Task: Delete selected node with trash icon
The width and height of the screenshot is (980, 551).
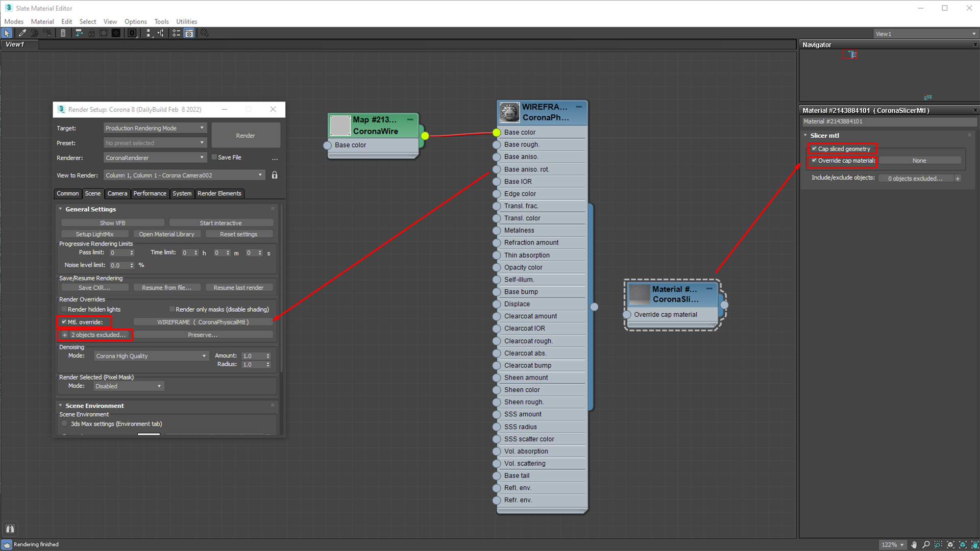Action: [63, 33]
